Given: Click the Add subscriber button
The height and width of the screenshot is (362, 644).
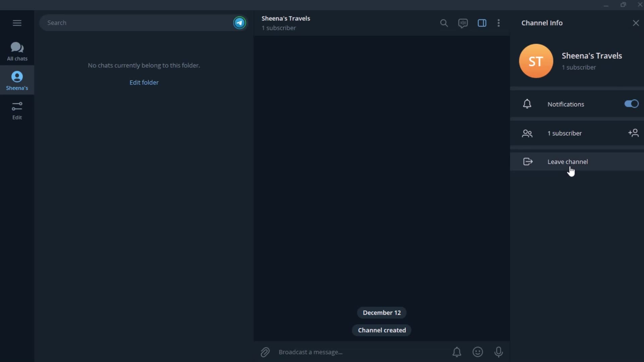Looking at the screenshot, I should pos(633,133).
